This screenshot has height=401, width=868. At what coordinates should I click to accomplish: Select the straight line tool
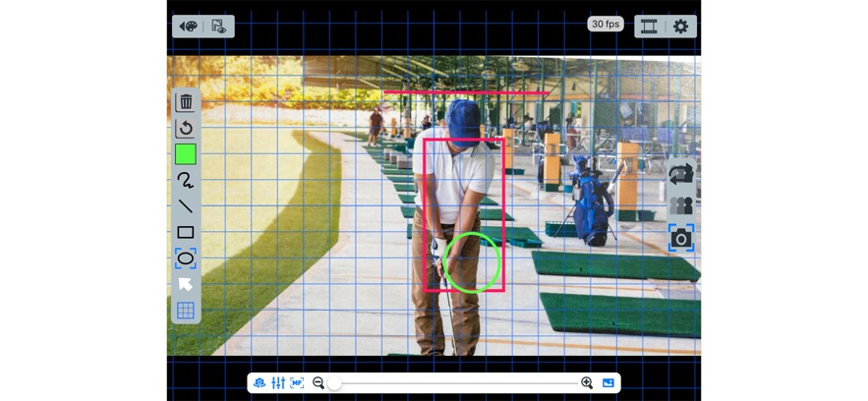(186, 206)
